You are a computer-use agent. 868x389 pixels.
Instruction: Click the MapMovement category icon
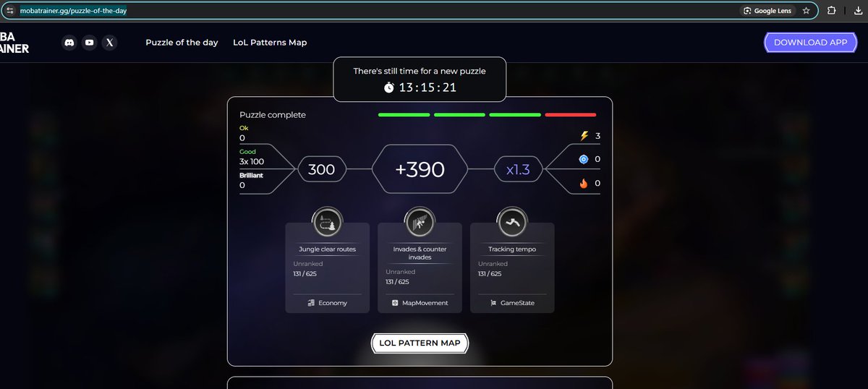point(395,303)
